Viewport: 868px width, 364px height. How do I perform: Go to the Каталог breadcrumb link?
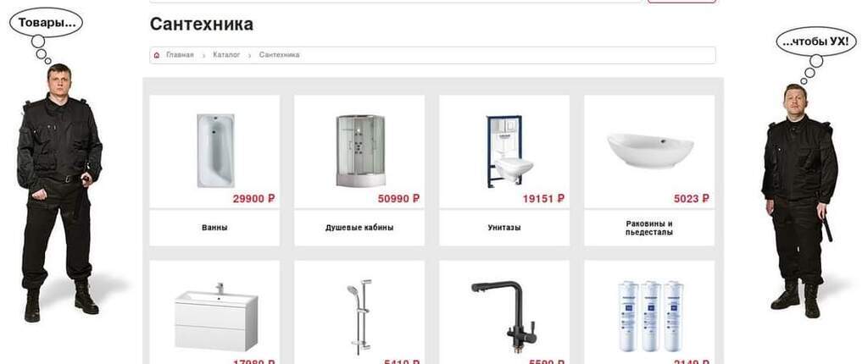[x=226, y=55]
